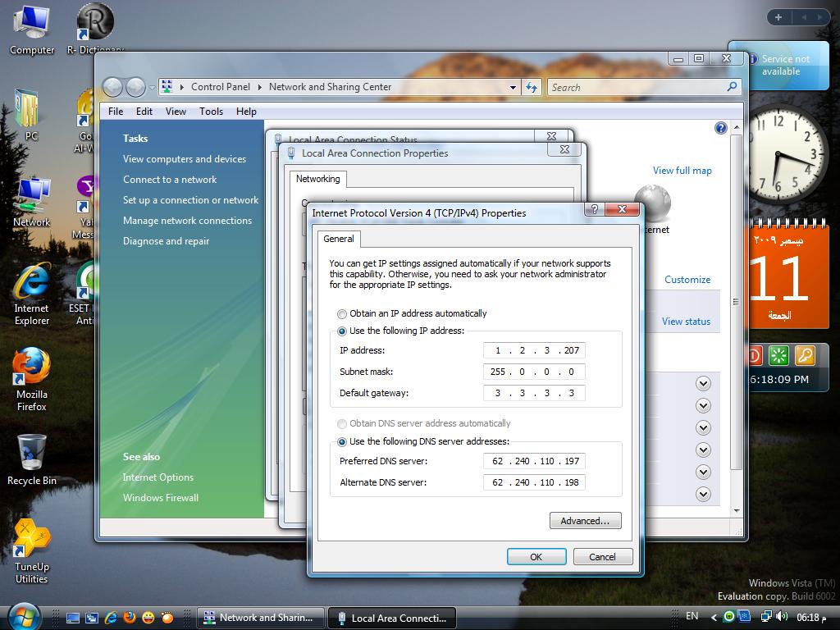
Task: Click the Windows Start orb
Action: coord(24,616)
